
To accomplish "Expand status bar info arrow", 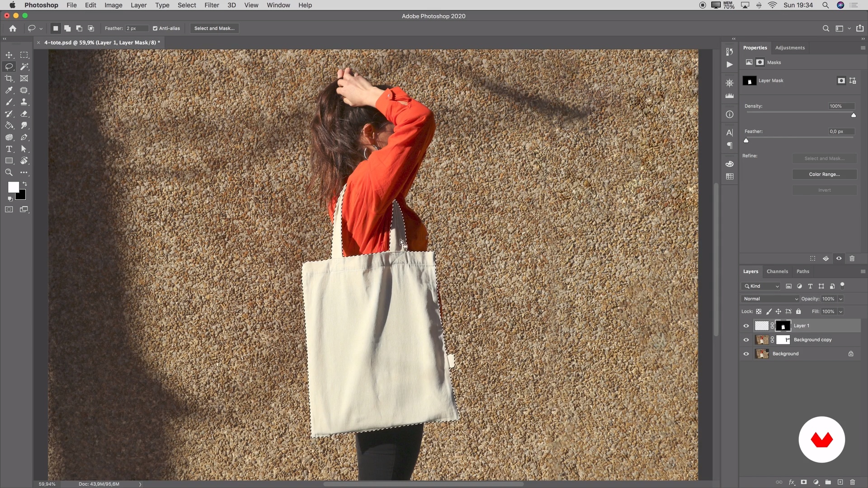I will 140,484.
